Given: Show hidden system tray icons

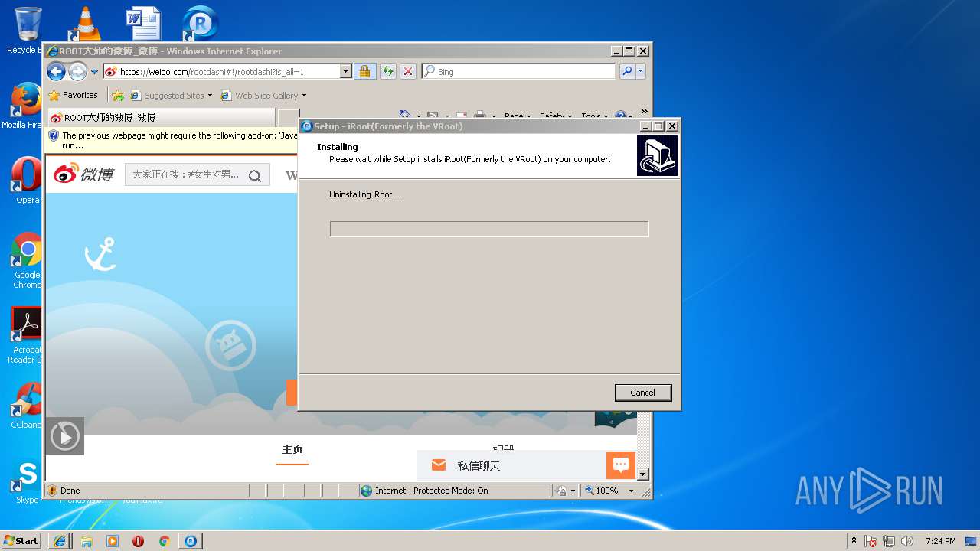Looking at the screenshot, I should [854, 540].
